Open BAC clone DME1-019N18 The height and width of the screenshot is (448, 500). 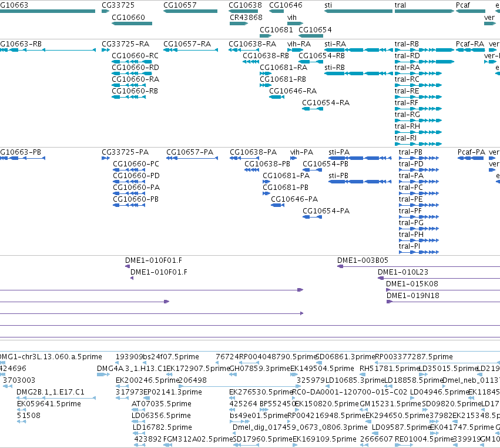coord(413,296)
